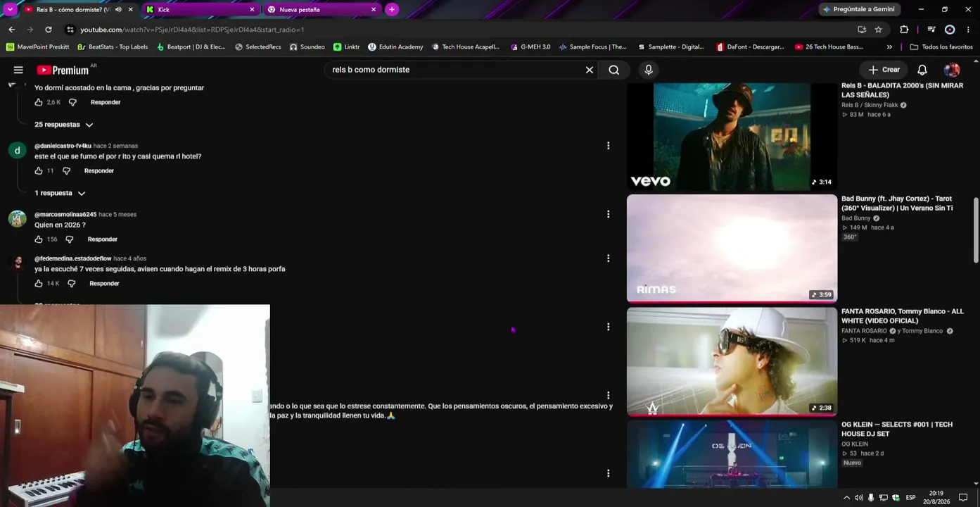This screenshot has width=980, height=507.
Task: Like the comment by @fedemedina.estadodeflow
Action: [x=39, y=283]
